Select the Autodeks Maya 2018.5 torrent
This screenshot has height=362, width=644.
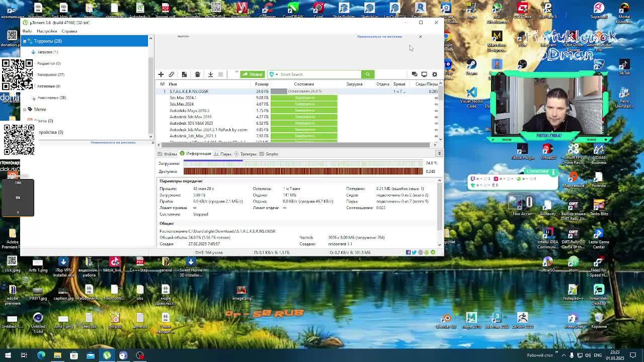pyautogui.click(x=189, y=111)
